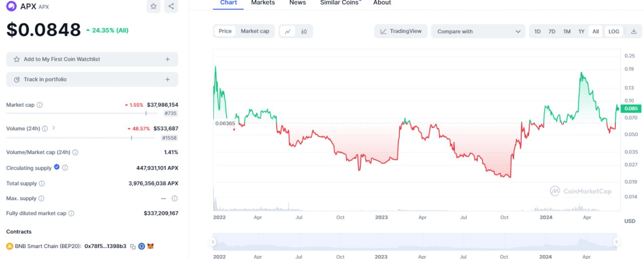Click the $0.0848 price heading
This screenshot has width=644, height=259.
pyautogui.click(x=43, y=30)
